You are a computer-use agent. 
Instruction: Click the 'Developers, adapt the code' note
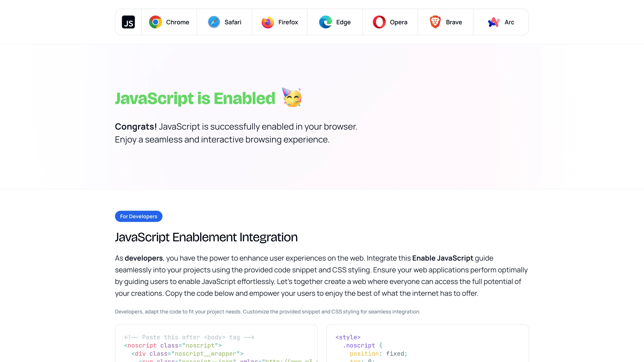pos(268,312)
